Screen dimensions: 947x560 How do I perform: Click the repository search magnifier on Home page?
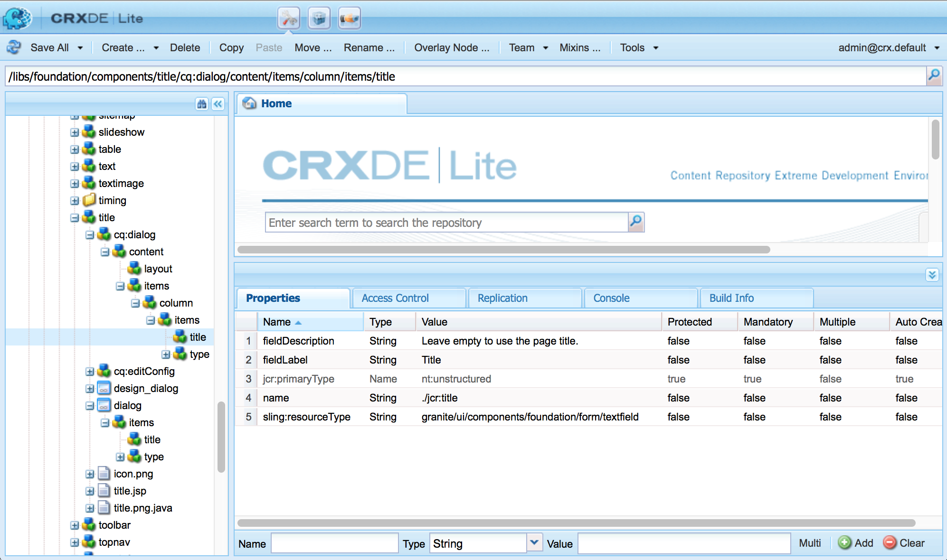[x=636, y=222]
